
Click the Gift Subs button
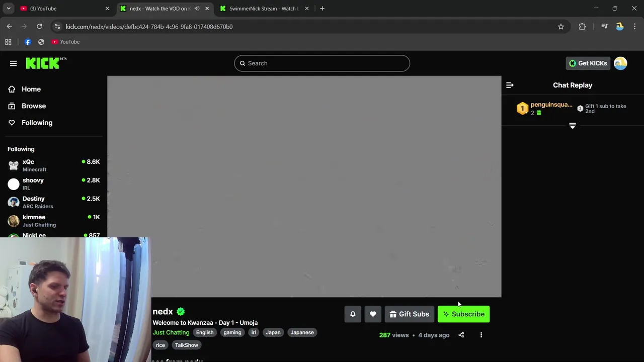(x=409, y=314)
